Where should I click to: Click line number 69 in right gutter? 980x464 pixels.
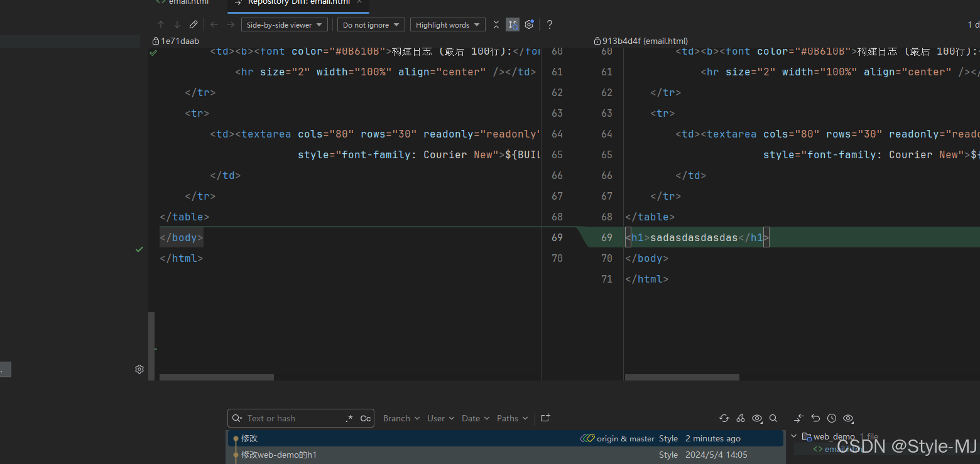[607, 237]
